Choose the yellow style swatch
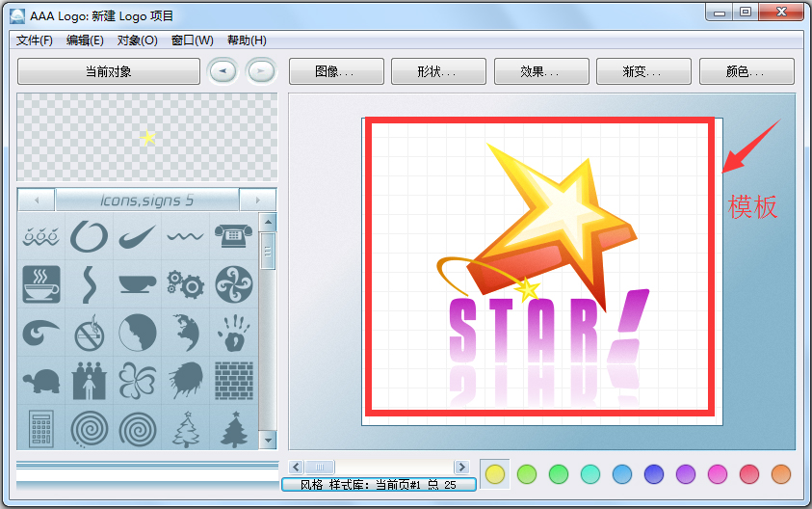The image size is (812, 509). (x=495, y=473)
